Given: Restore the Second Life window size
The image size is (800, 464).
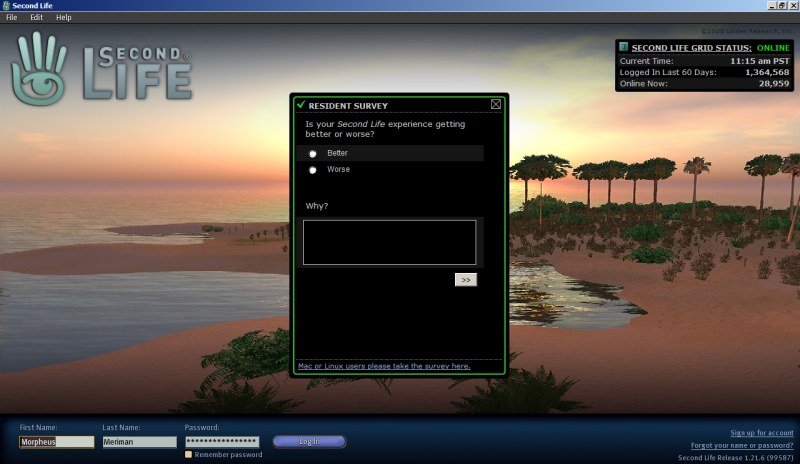Looking at the screenshot, I should [782, 5].
